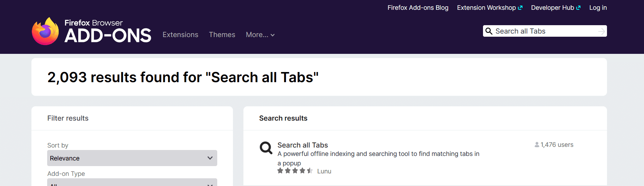Open the Sort by Relevance dropdown
Screen dimensions: 644x186
(132, 158)
